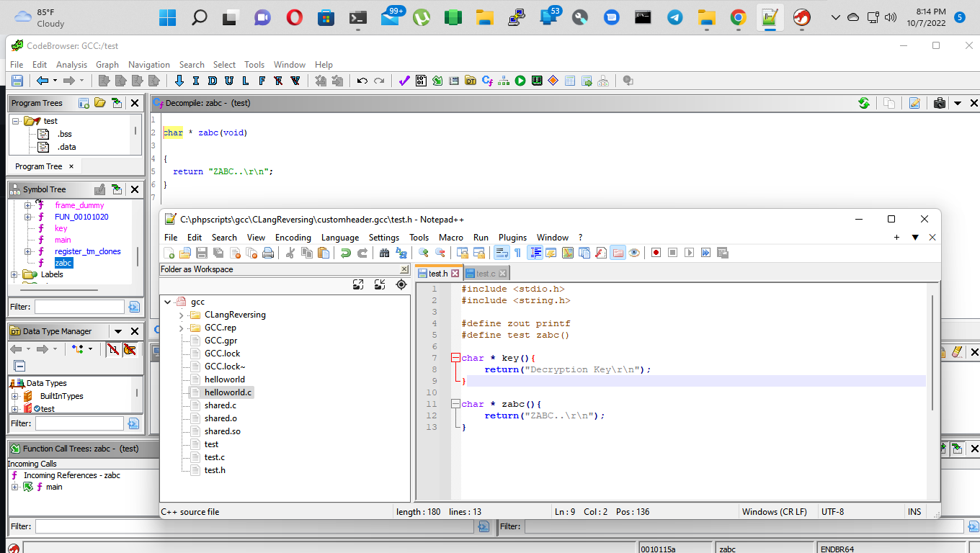Viewport: 980px width, 553px height.
Task: Toggle Folder as Workspace panel button
Action: pyautogui.click(x=618, y=253)
